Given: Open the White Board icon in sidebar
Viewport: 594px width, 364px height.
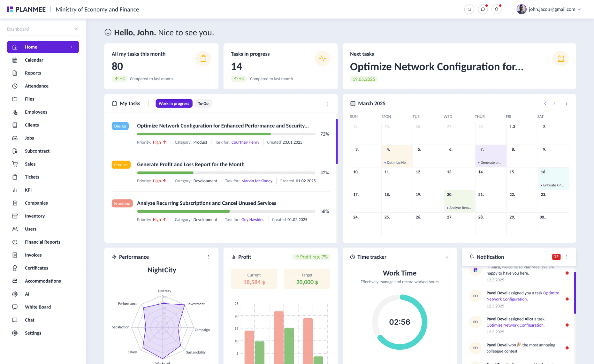Looking at the screenshot, I should coord(15,307).
